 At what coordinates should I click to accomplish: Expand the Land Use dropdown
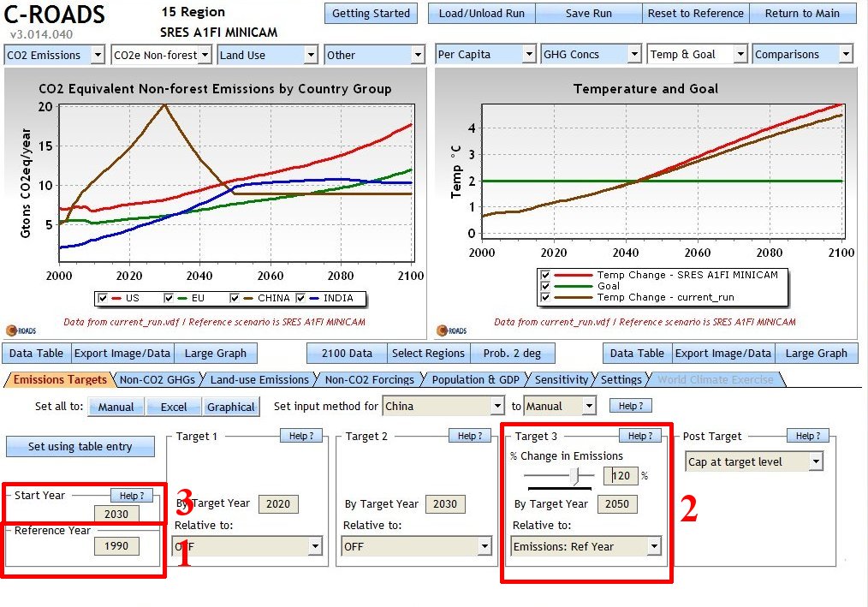[267, 55]
